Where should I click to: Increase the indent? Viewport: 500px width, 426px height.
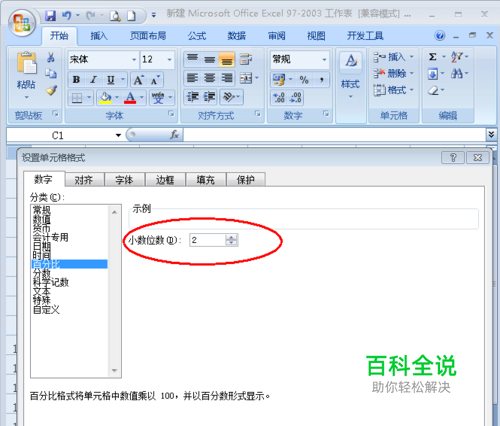pos(210,97)
